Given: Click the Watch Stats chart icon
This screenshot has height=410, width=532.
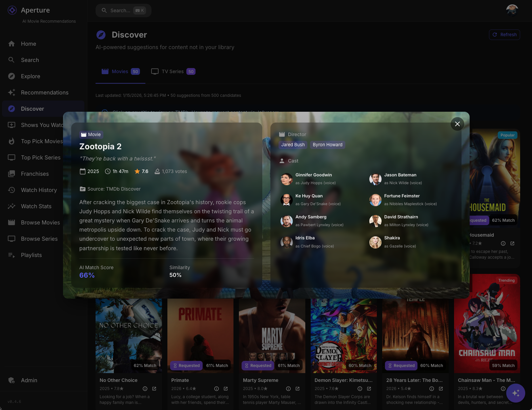Looking at the screenshot, I should click(x=12, y=206).
